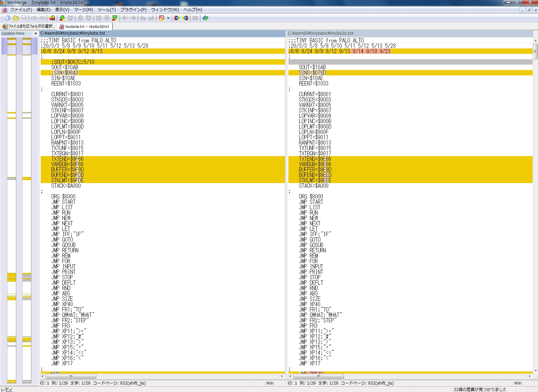538x392 pixels.
Task: Click the left pane horizontal scrollbar thumb
Action: [71, 376]
